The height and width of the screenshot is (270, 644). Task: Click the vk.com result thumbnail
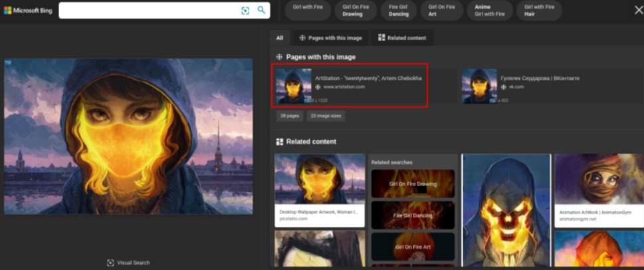tap(479, 86)
